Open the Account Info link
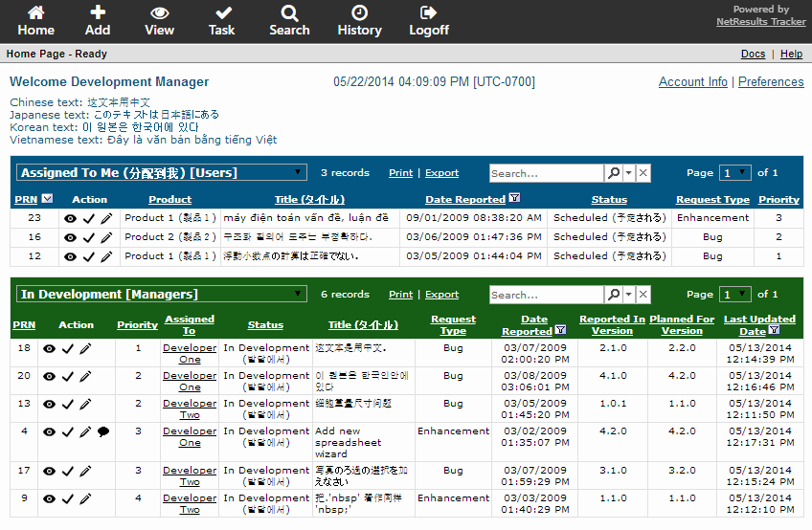 (692, 82)
